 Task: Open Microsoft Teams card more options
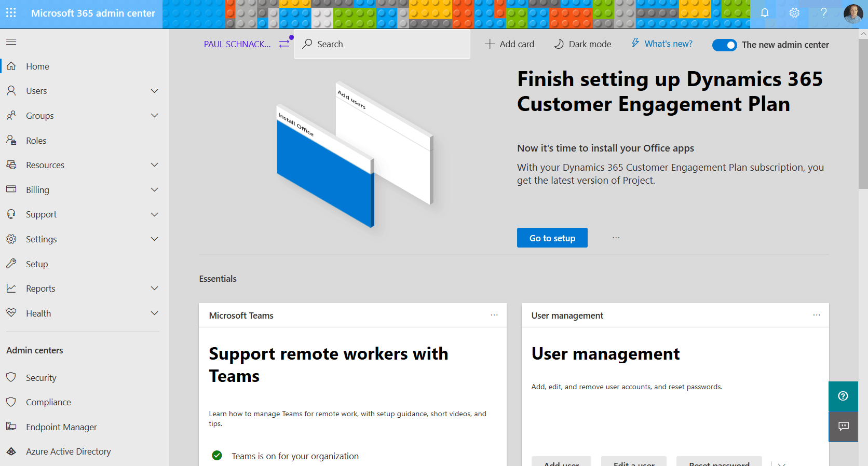tap(494, 315)
